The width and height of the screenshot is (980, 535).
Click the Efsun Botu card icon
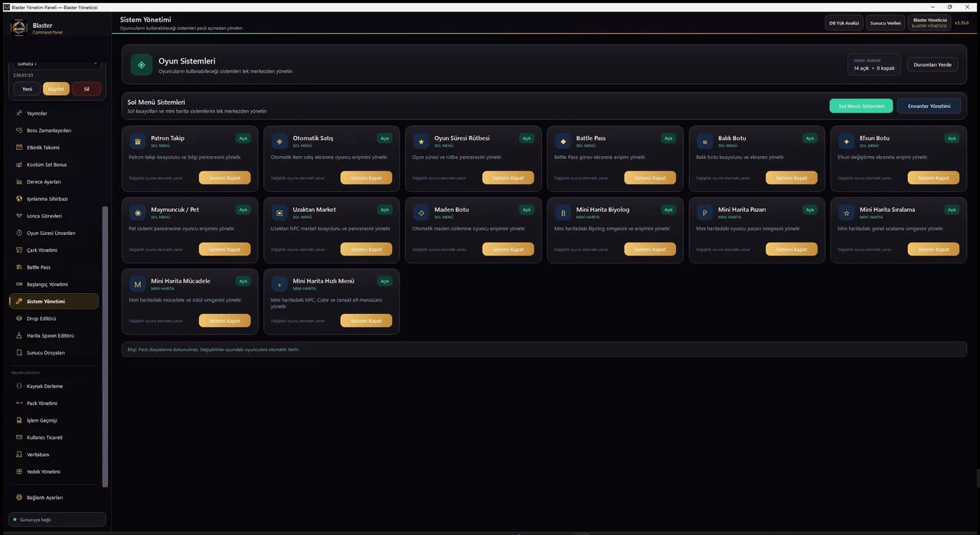tap(847, 142)
